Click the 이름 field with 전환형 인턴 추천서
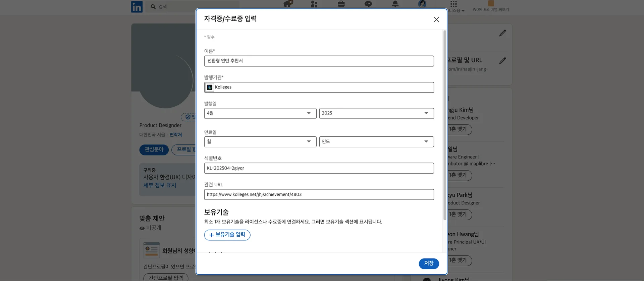 [319, 61]
